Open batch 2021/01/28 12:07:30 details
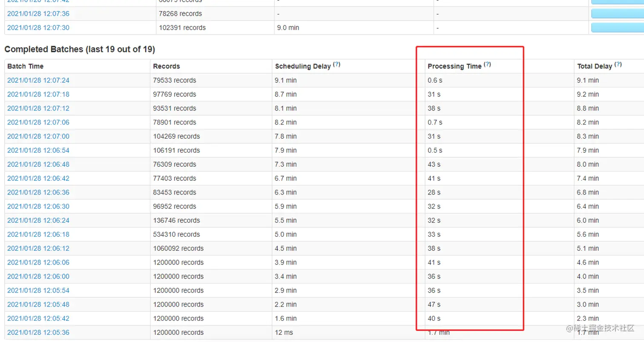Screen dimensions: 644x342 tap(38, 28)
